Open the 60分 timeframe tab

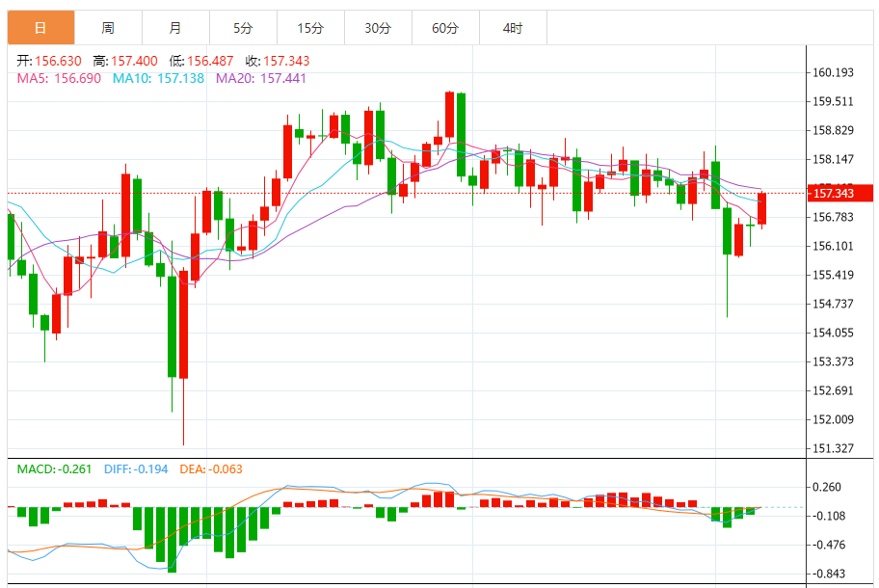(445, 27)
